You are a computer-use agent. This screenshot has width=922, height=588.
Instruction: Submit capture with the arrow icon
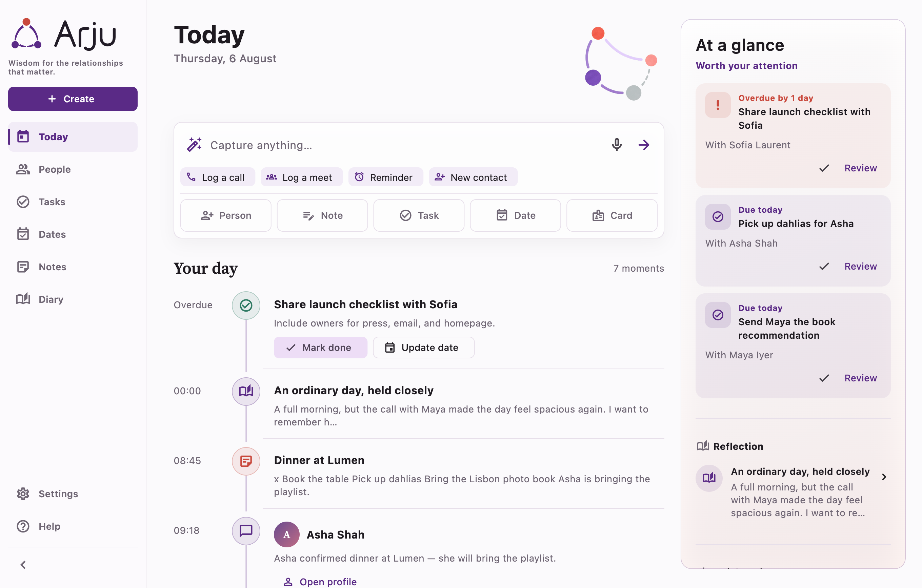644,145
